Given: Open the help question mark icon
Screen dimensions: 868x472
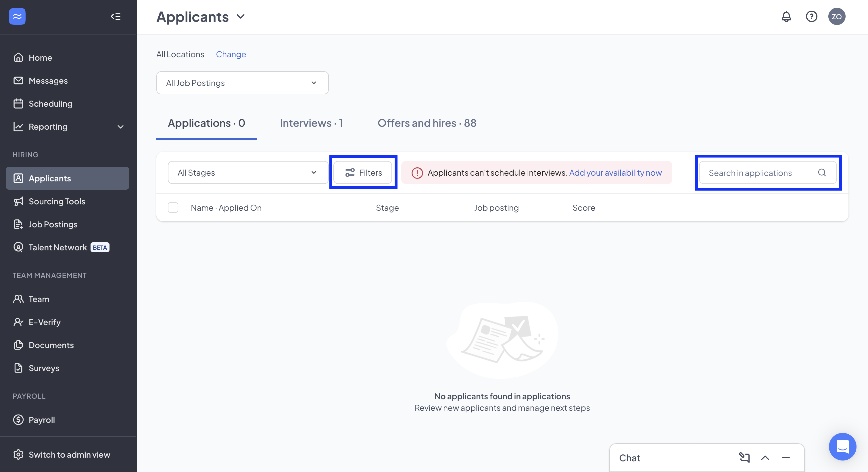Looking at the screenshot, I should click(811, 16).
